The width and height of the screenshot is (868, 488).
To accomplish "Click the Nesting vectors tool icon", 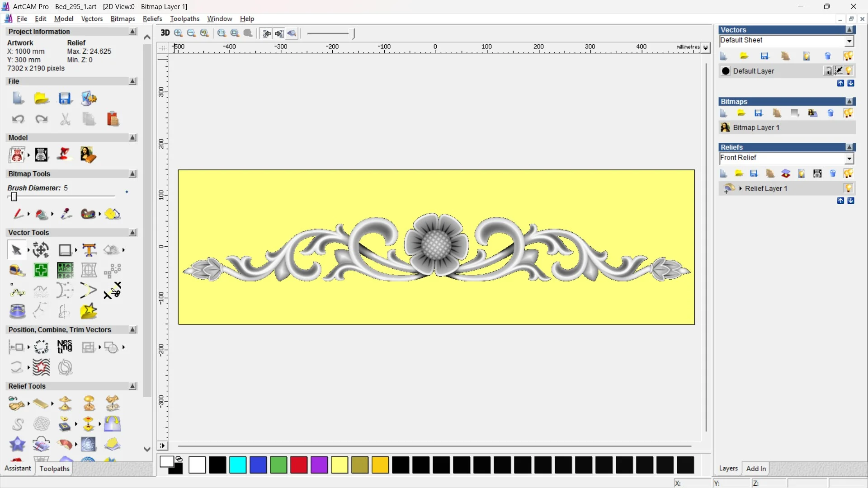I will 65,347.
